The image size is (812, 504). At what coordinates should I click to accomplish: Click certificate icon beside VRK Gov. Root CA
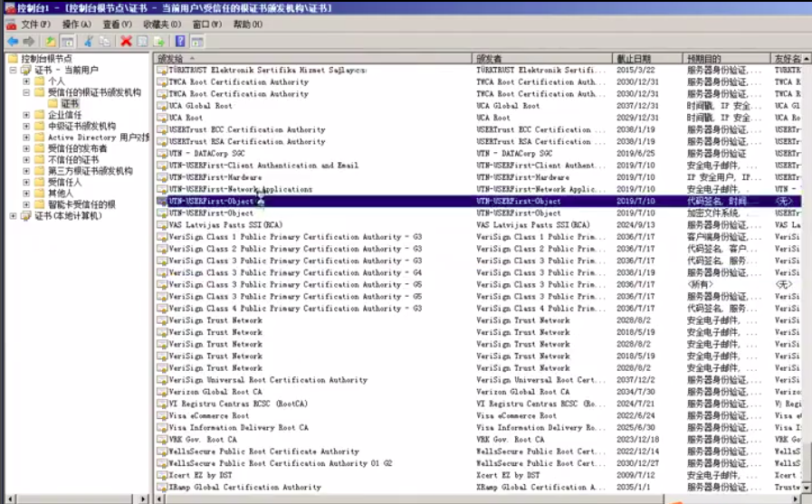pos(162,440)
